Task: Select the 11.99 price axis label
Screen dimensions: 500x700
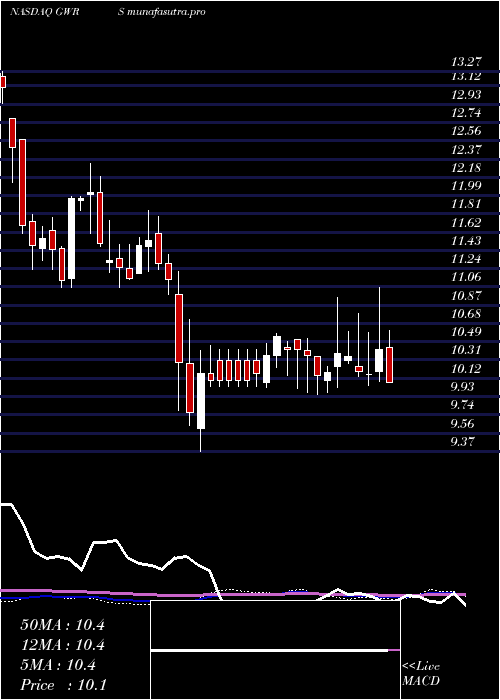Action: (x=466, y=186)
